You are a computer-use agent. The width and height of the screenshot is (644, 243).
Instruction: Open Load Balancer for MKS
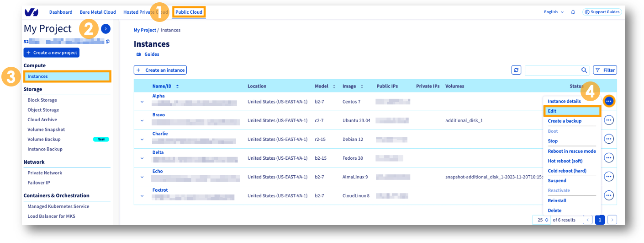tap(51, 216)
